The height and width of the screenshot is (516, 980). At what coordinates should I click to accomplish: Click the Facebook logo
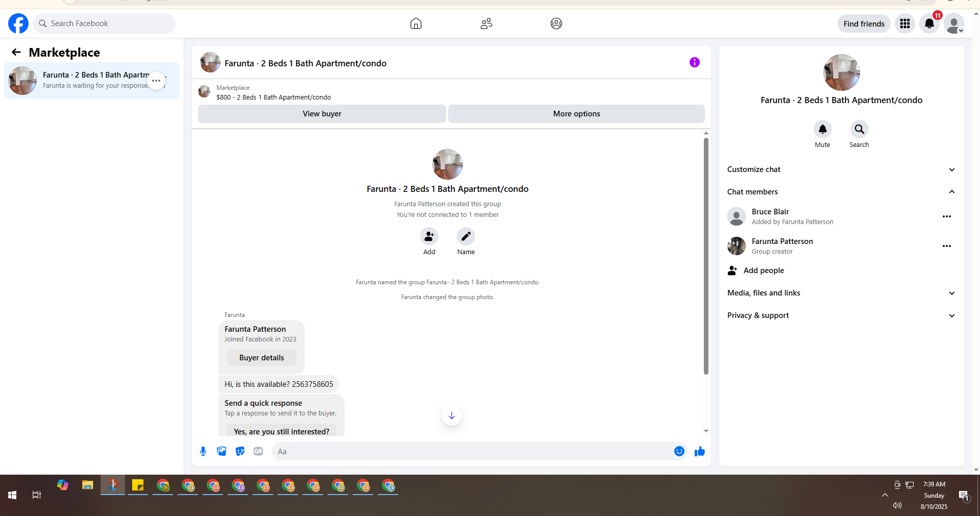[x=18, y=23]
